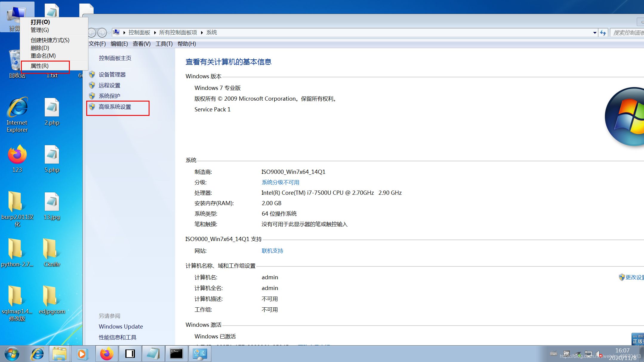Choose 管理(G) from the context menu

click(40, 30)
